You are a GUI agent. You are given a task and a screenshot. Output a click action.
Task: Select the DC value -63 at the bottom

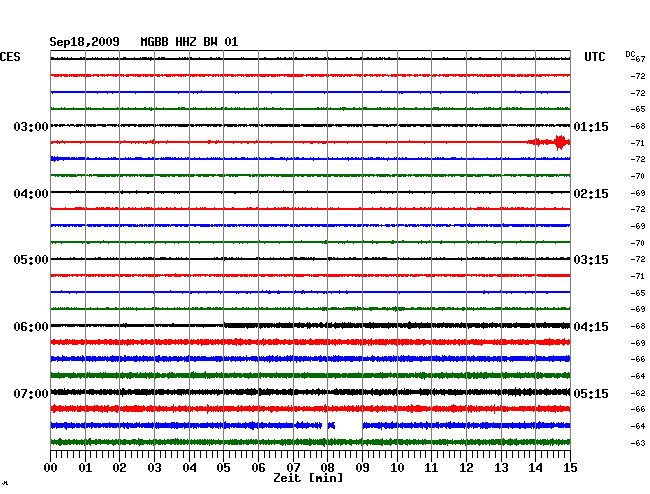(638, 443)
